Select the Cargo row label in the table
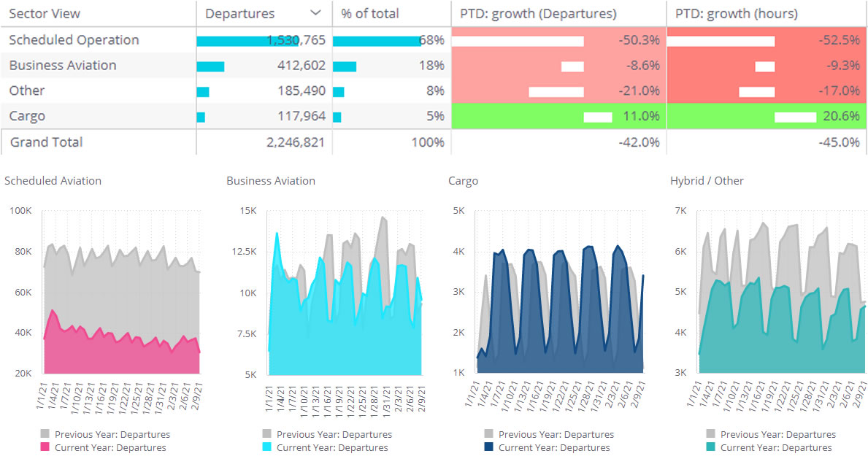Viewport: 868px width, 467px height. coord(27,116)
